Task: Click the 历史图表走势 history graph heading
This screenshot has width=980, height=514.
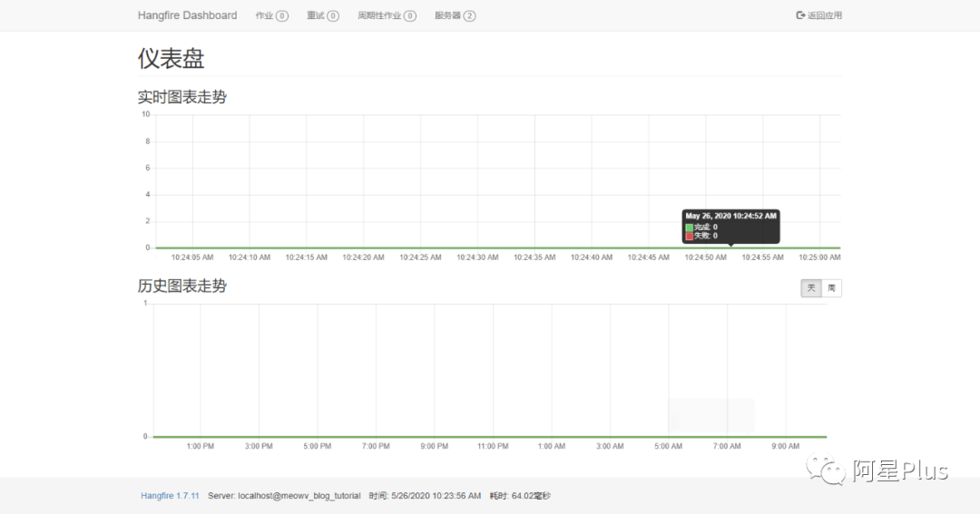Action: click(x=181, y=286)
